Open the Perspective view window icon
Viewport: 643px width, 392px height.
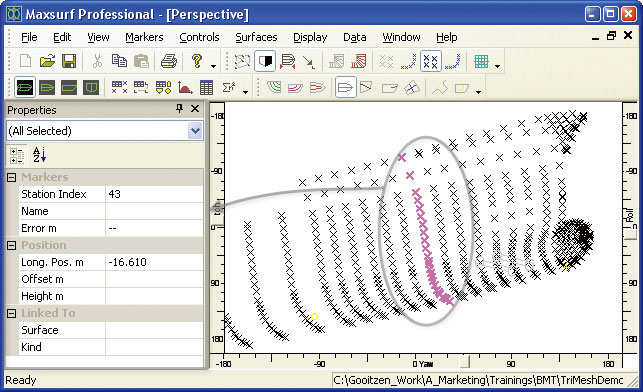[x=25, y=87]
